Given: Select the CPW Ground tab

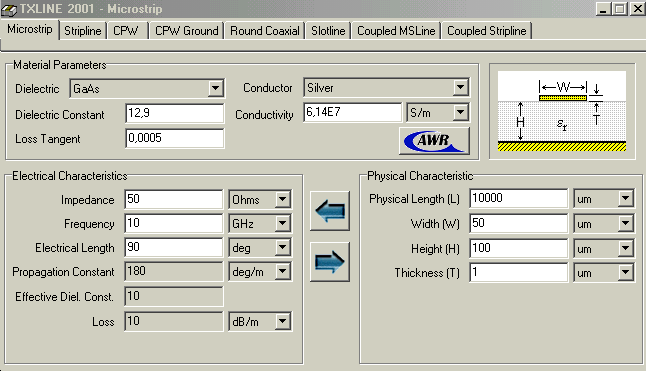Looking at the screenshot, I should point(187,31).
